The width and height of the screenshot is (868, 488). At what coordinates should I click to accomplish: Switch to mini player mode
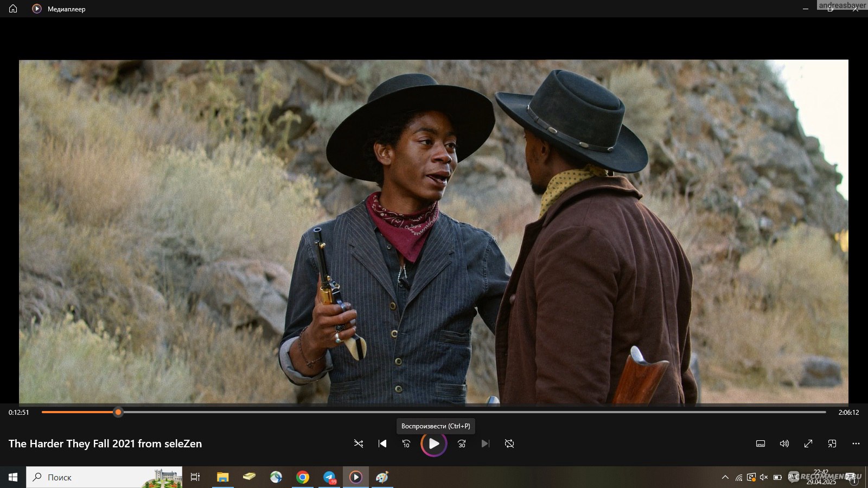pos(832,444)
